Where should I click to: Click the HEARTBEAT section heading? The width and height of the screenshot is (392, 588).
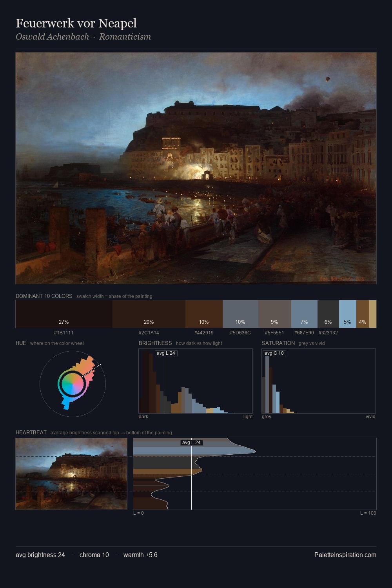31,433
